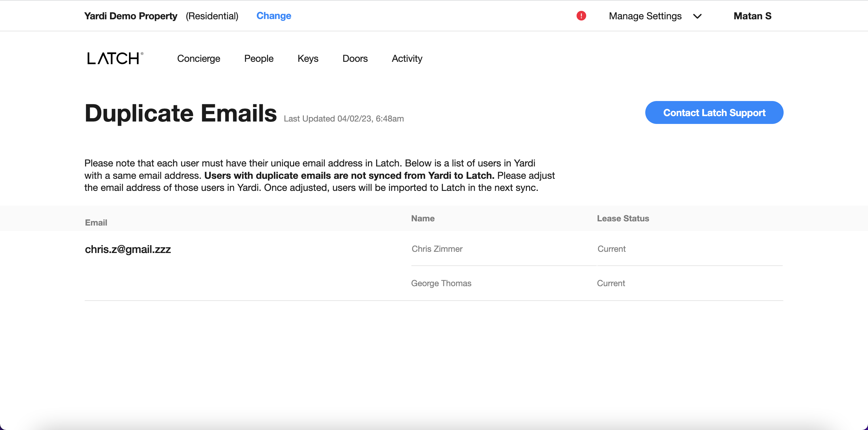
Task: Select the George Thomas entry
Action: 441,283
